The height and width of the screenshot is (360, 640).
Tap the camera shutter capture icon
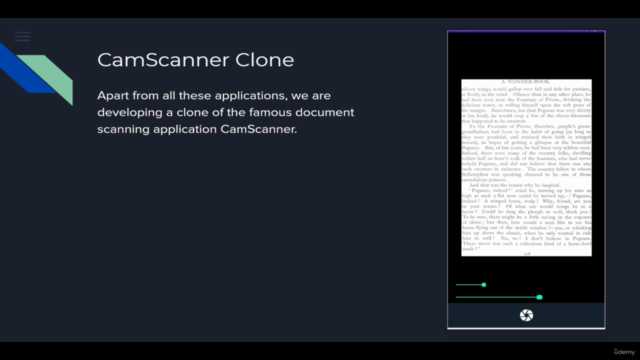[x=526, y=315]
